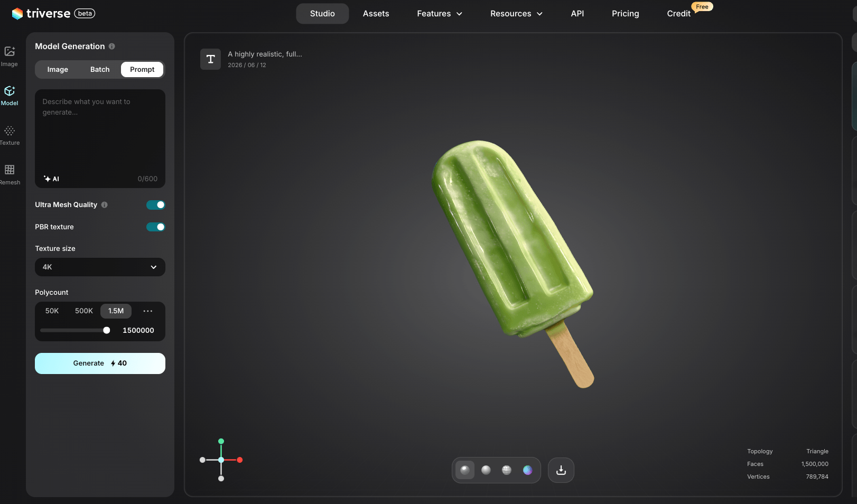
Task: Switch to the Image tab
Action: click(x=58, y=70)
